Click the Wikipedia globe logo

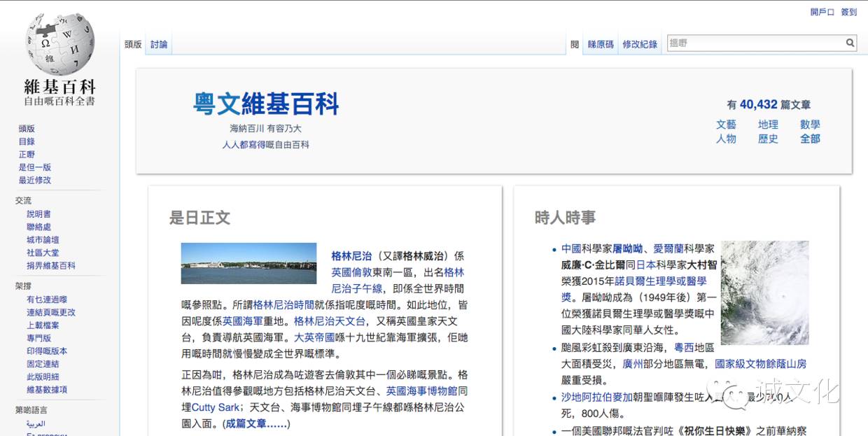(x=59, y=45)
